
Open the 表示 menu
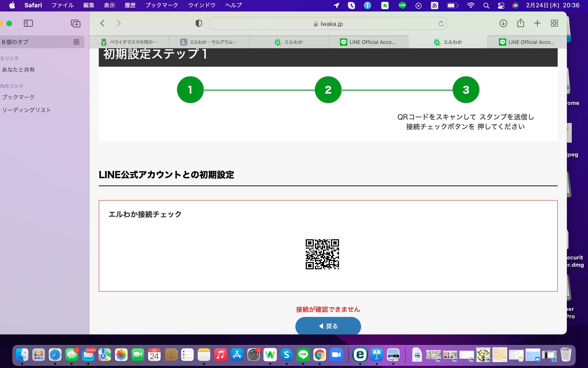[109, 5]
